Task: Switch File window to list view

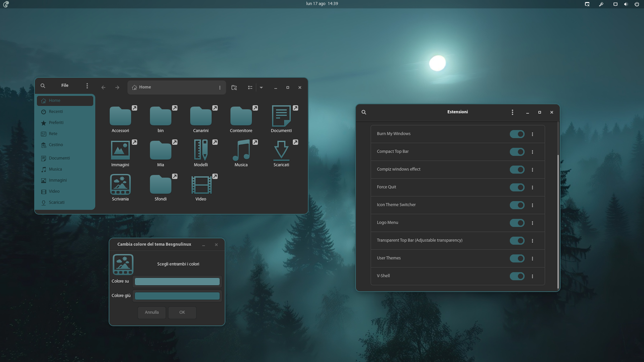Action: coord(250,87)
